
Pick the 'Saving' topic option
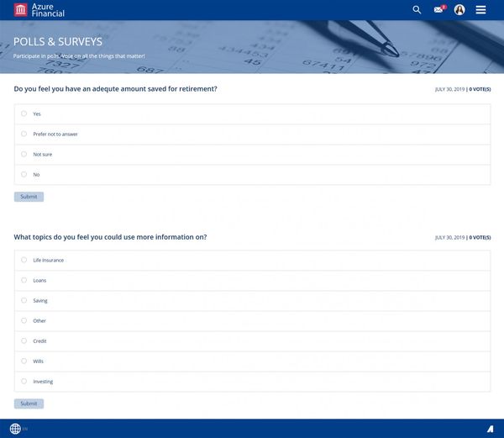24,300
